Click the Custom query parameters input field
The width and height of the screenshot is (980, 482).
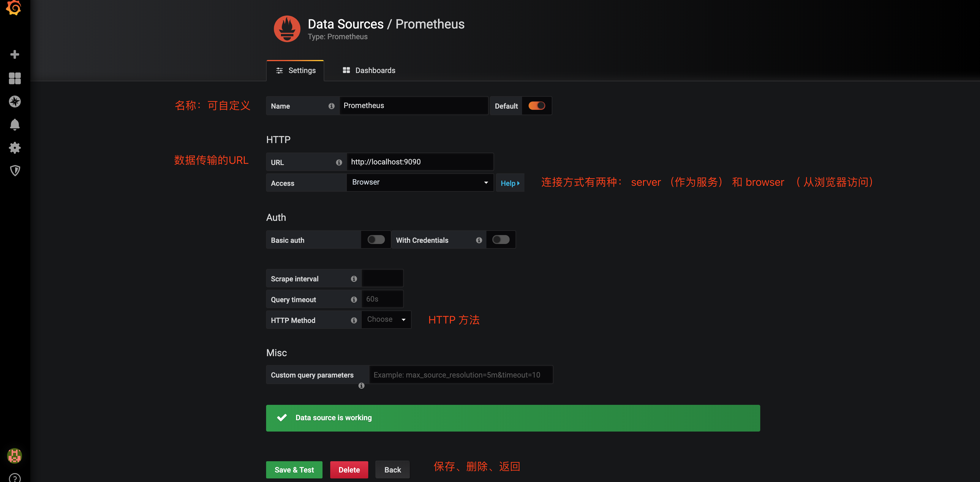click(461, 375)
